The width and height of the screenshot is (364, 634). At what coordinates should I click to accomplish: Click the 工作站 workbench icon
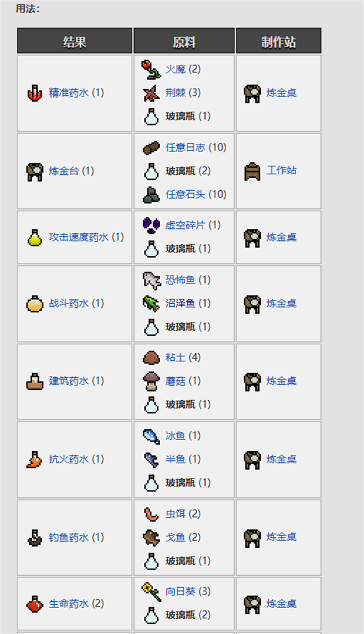tap(252, 171)
